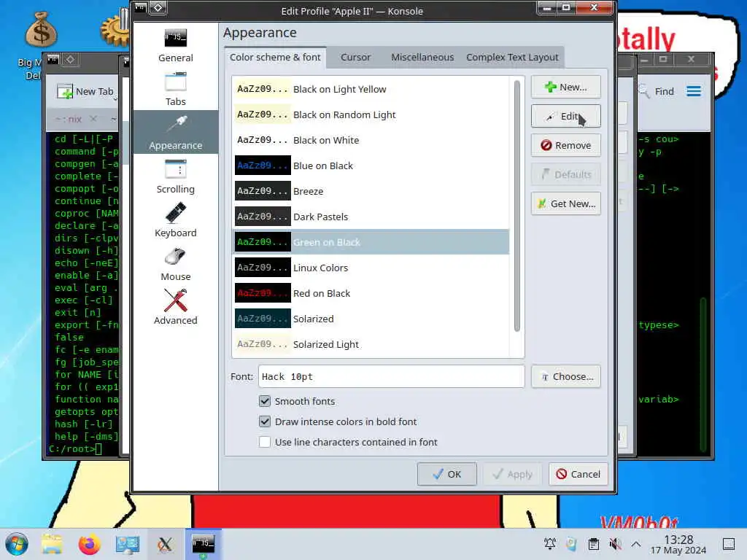
Task: Click the dialog window menu icon in the title bar
Action: 141,7
